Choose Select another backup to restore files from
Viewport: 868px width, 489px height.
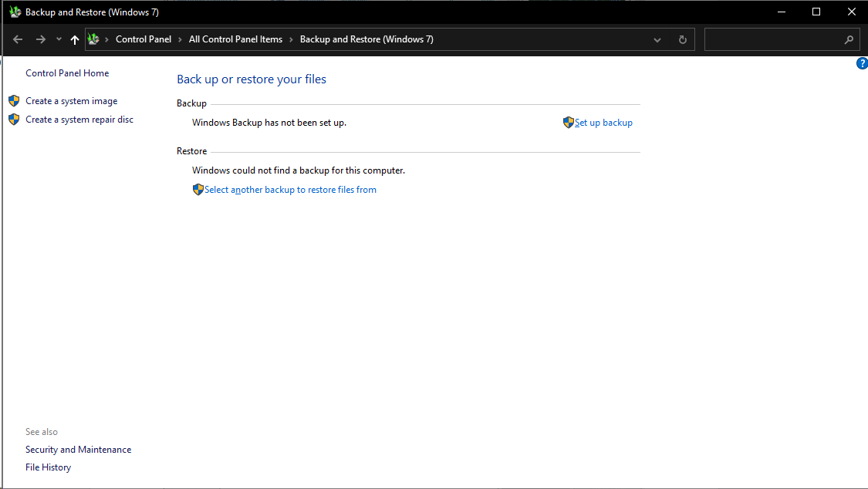[290, 190]
